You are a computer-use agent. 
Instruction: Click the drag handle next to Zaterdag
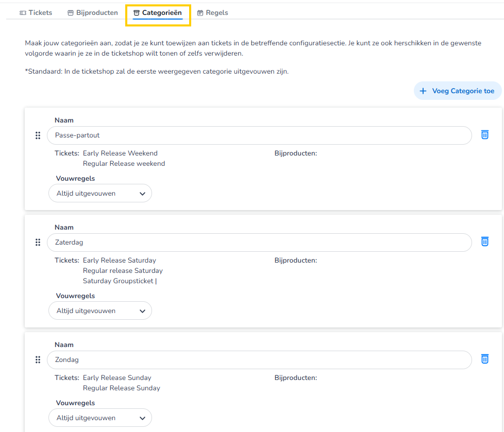coord(38,242)
